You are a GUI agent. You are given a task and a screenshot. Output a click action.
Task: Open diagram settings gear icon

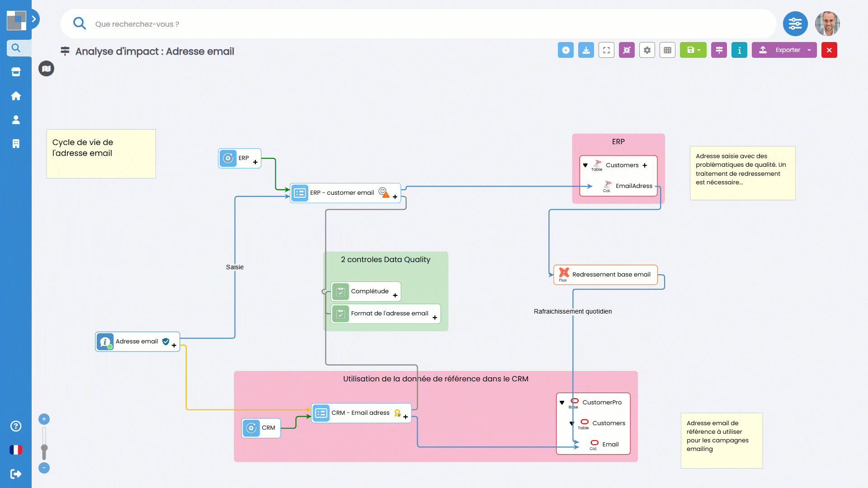[647, 50]
